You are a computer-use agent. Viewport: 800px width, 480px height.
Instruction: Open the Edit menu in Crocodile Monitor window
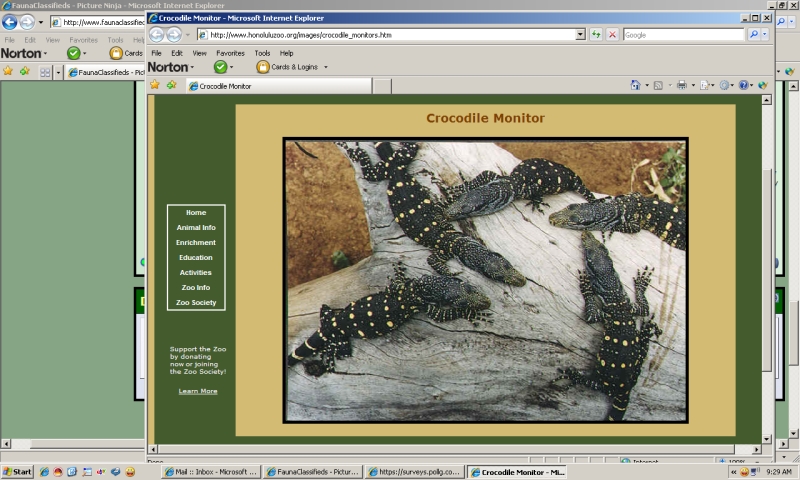(x=177, y=53)
